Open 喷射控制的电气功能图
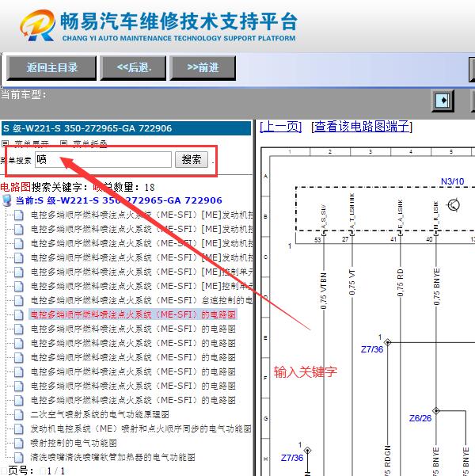Viewport: 475px width, 476px height. click(x=74, y=443)
